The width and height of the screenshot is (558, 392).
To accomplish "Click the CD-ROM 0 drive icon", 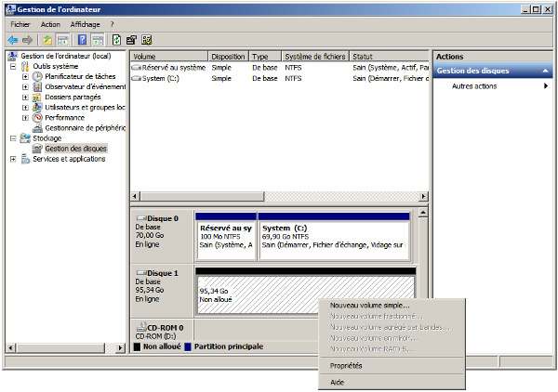I will coord(141,327).
